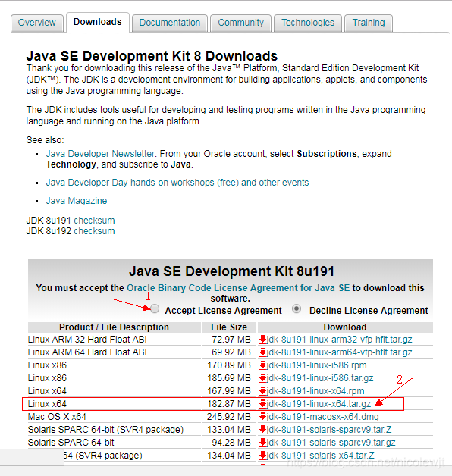Click download icon beside jdk-8u191-solaris-x64.tar.Z
This screenshot has height=476, width=452.
tap(262, 456)
